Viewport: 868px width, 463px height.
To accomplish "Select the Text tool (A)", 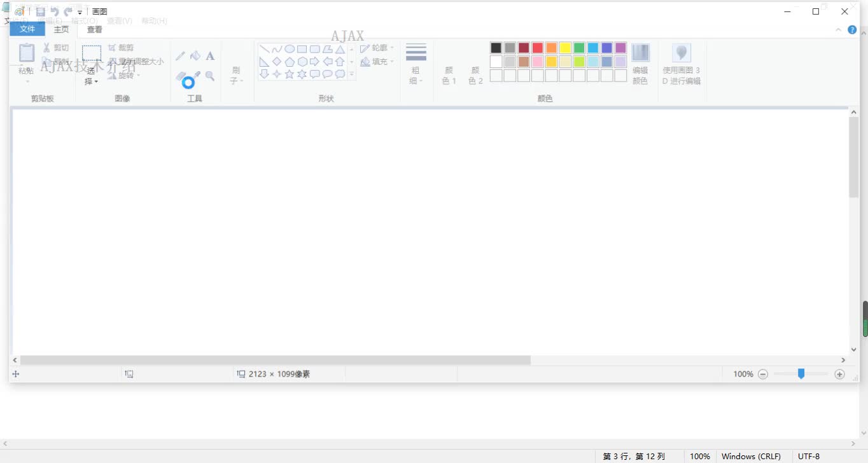I will point(210,56).
